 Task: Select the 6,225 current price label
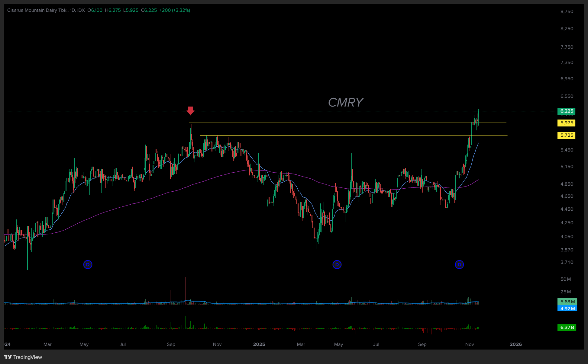click(566, 111)
